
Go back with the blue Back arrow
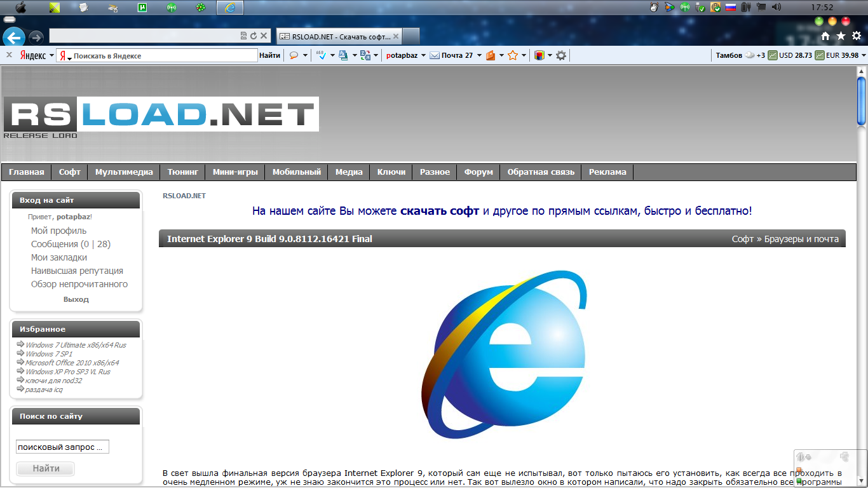pyautogui.click(x=13, y=37)
